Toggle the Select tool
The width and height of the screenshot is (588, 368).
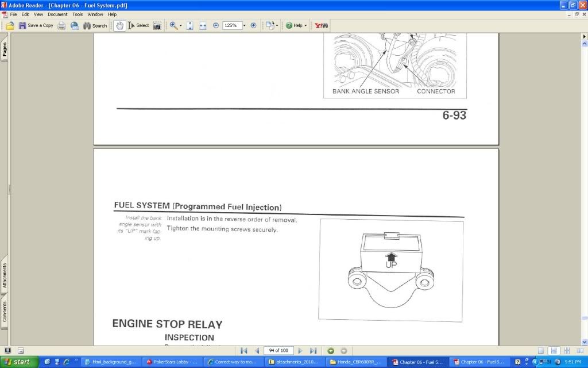(x=138, y=25)
